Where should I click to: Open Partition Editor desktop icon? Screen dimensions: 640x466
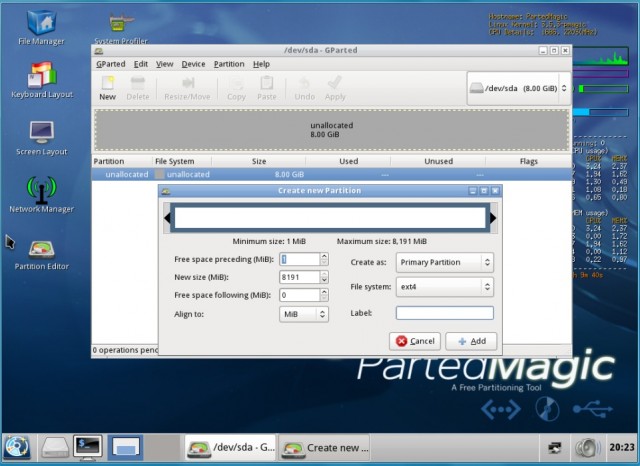42,255
